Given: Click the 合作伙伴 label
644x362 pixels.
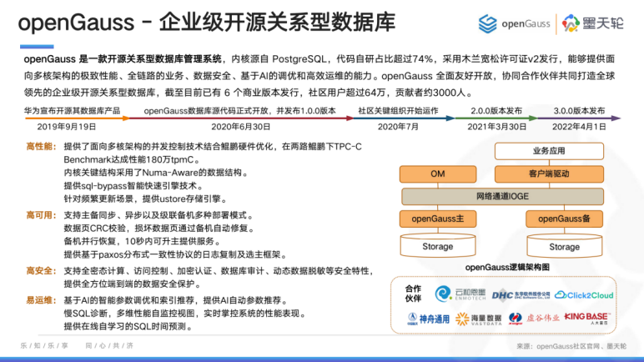Looking at the screenshot, I should coord(413,294).
